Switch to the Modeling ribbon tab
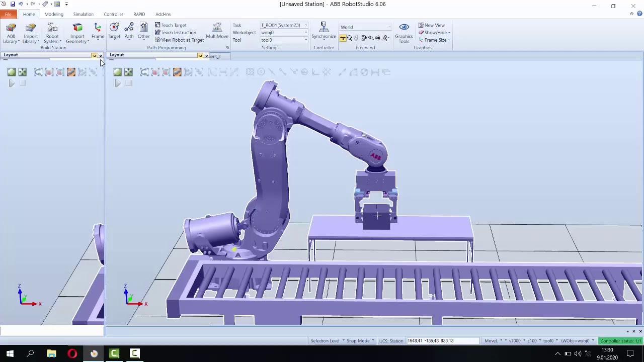 click(x=53, y=14)
